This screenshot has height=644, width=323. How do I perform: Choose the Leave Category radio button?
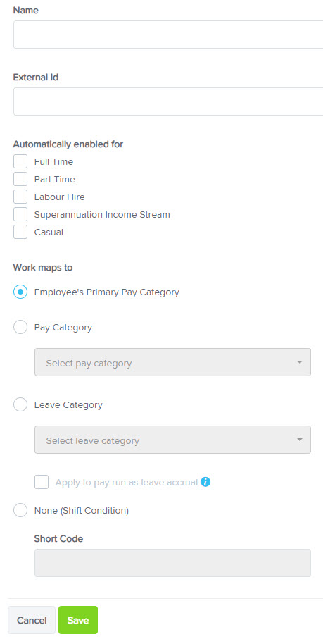pos(20,404)
